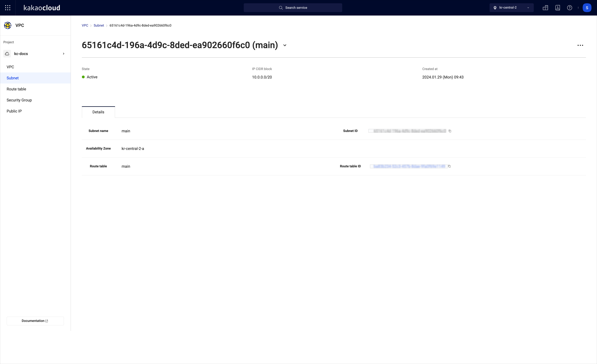Click the 10.0.0.0/20 CIDR value
The height and width of the screenshot is (364, 597).
(262, 77)
